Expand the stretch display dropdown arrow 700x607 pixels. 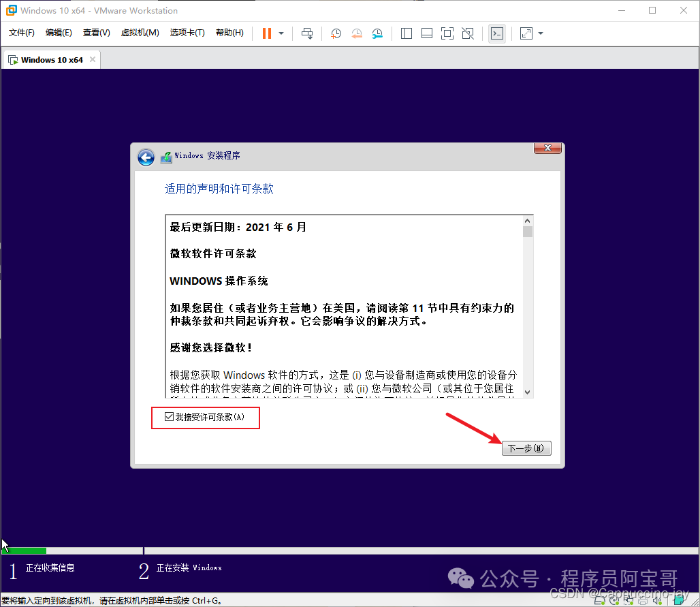point(541,33)
